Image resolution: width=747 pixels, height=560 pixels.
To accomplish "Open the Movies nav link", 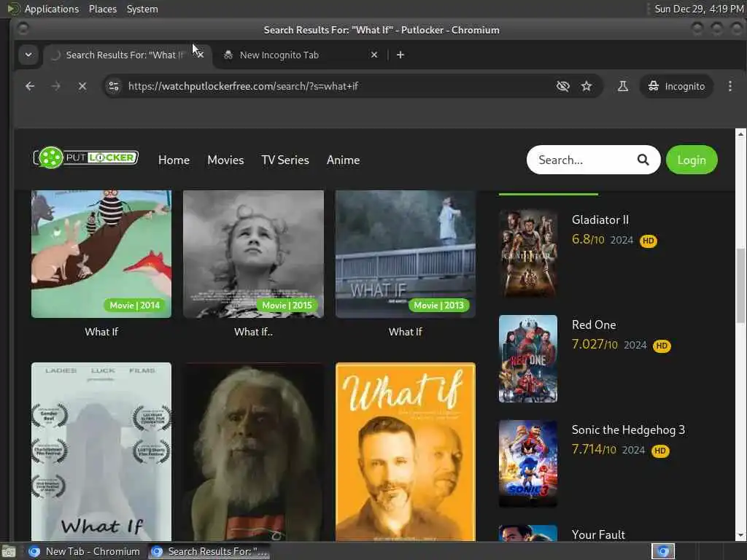I will coord(225,160).
